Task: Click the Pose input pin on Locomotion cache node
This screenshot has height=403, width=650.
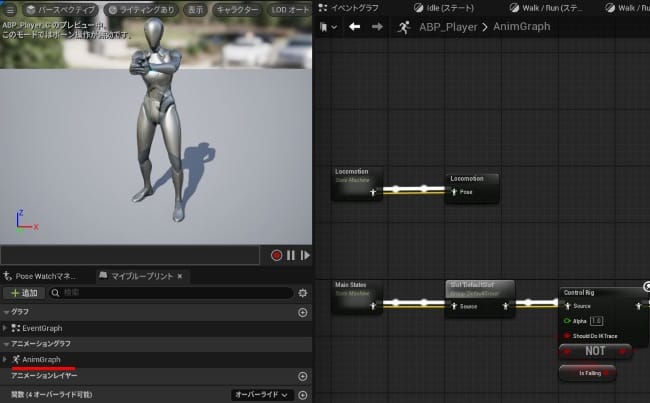Action: 454,192
